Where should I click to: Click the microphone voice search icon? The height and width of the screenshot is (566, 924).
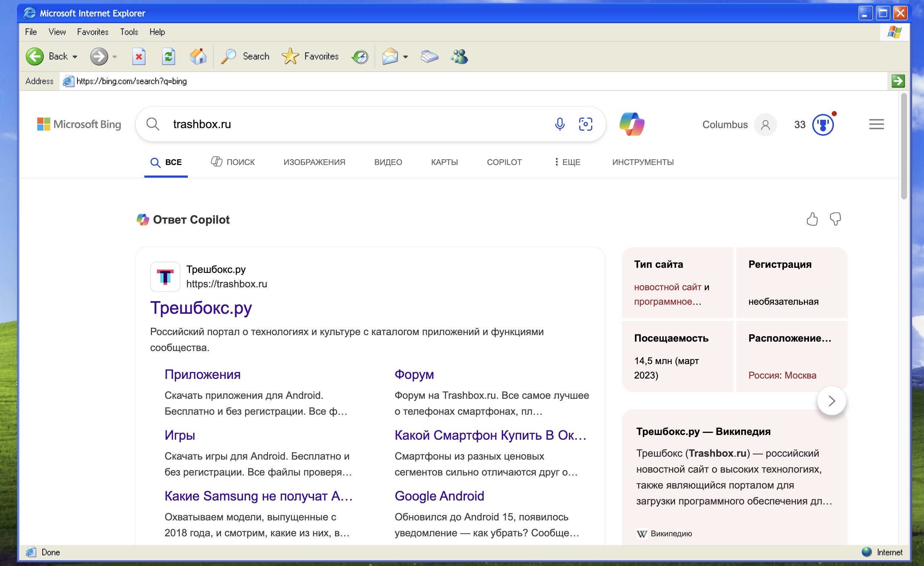click(x=559, y=124)
